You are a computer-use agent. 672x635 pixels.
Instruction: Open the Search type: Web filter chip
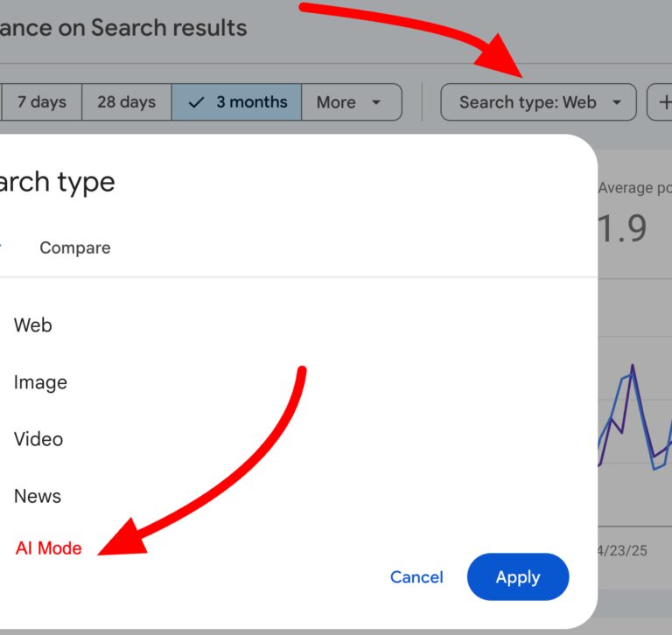537,102
